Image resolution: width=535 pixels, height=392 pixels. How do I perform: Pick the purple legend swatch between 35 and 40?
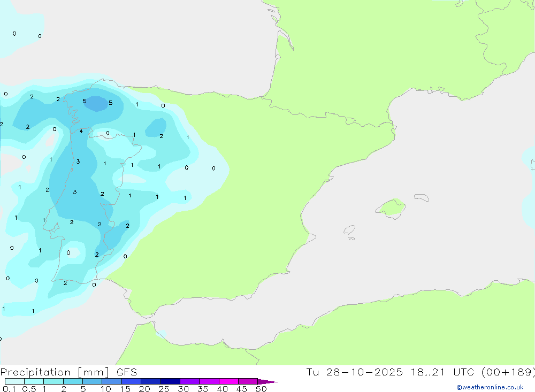click(x=209, y=381)
